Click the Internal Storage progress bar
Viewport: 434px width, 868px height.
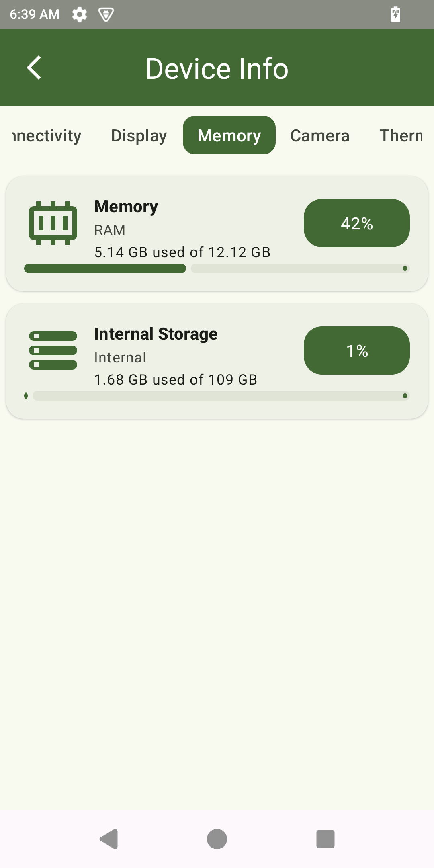pos(217,396)
